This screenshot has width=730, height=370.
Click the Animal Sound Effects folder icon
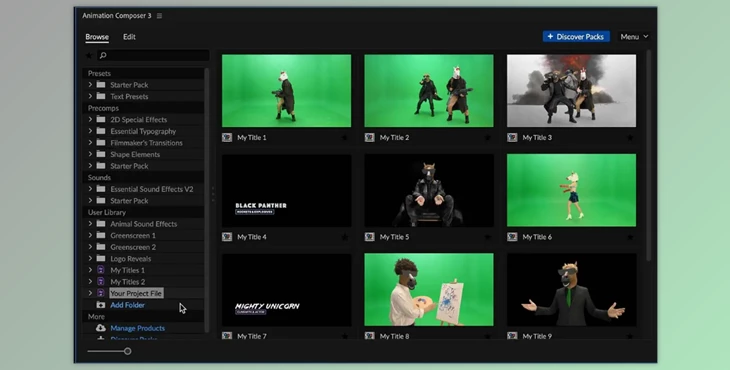(x=101, y=223)
